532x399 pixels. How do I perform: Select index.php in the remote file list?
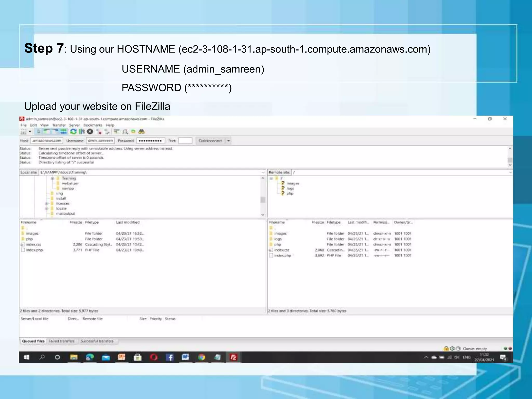283,256
